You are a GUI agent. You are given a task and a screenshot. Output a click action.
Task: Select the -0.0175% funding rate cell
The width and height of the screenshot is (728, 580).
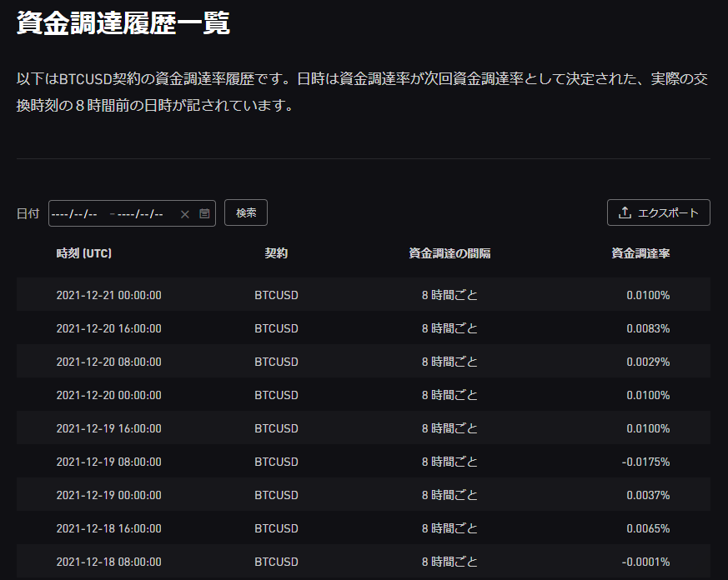coord(645,462)
